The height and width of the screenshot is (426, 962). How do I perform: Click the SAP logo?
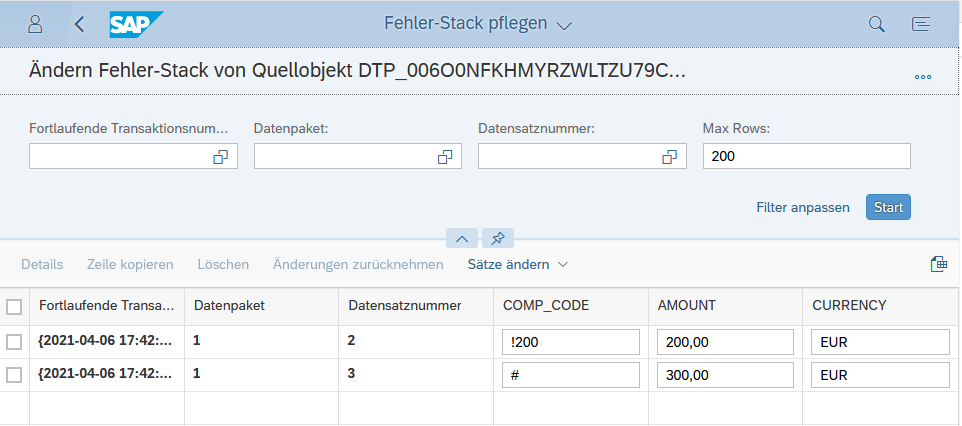point(136,24)
